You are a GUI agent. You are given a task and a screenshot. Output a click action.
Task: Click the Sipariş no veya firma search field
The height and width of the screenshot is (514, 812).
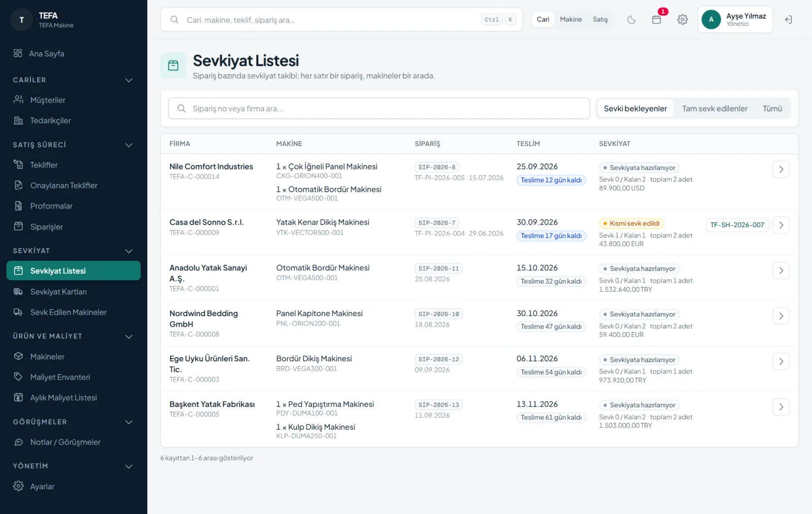(379, 109)
